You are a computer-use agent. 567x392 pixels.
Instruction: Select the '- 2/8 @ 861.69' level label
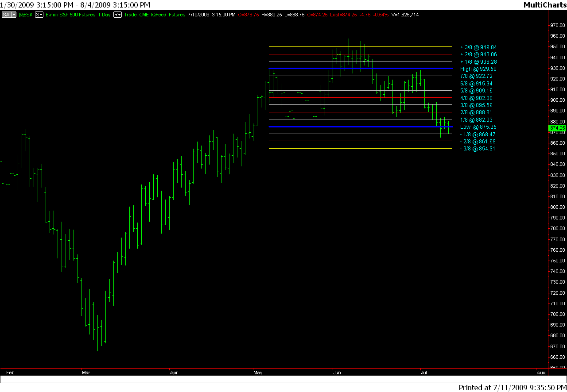click(478, 142)
